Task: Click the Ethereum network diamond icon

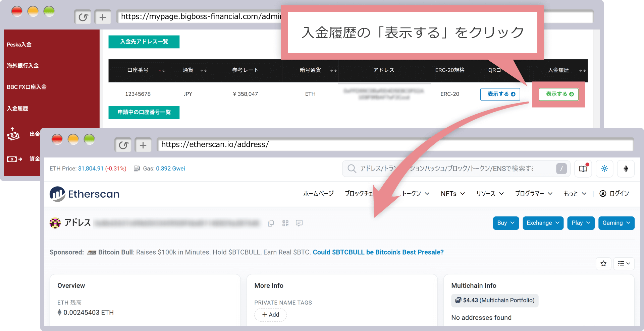Action: 626,169
